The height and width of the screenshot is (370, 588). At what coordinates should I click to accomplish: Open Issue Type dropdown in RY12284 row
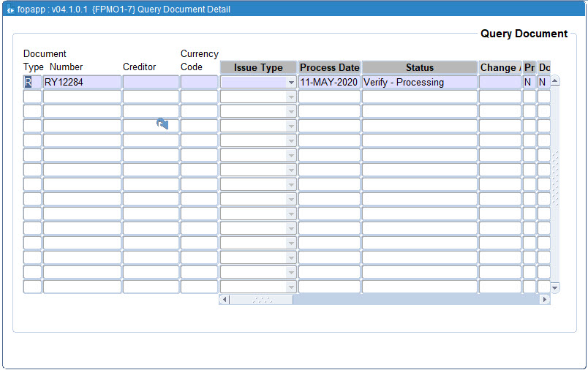point(291,83)
